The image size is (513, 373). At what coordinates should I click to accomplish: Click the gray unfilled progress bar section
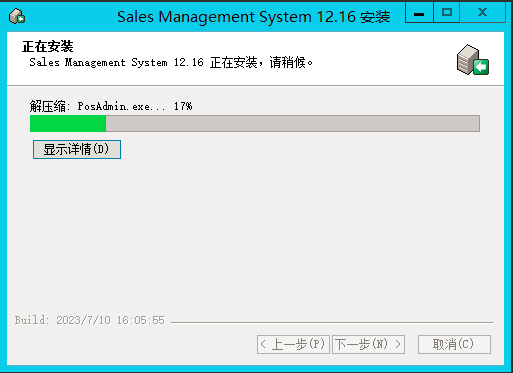[x=293, y=124]
